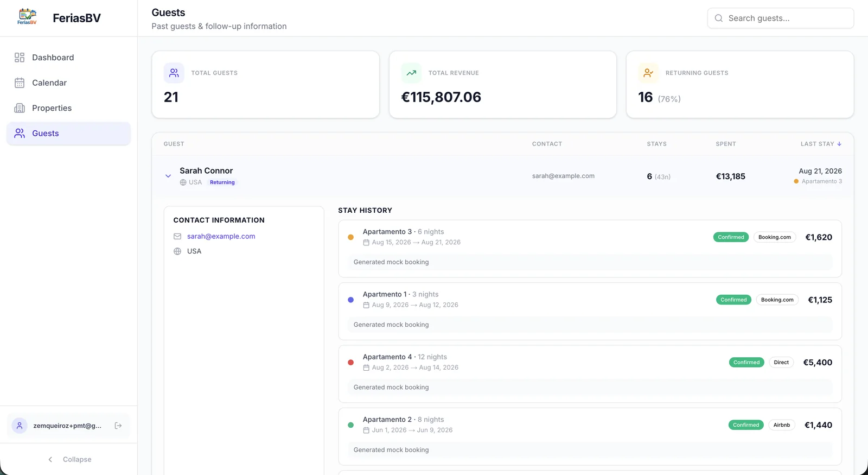Viewport: 868px width, 475px height.
Task: Click calendar icon beside Aug 15, 2026 dates
Action: [x=366, y=243]
